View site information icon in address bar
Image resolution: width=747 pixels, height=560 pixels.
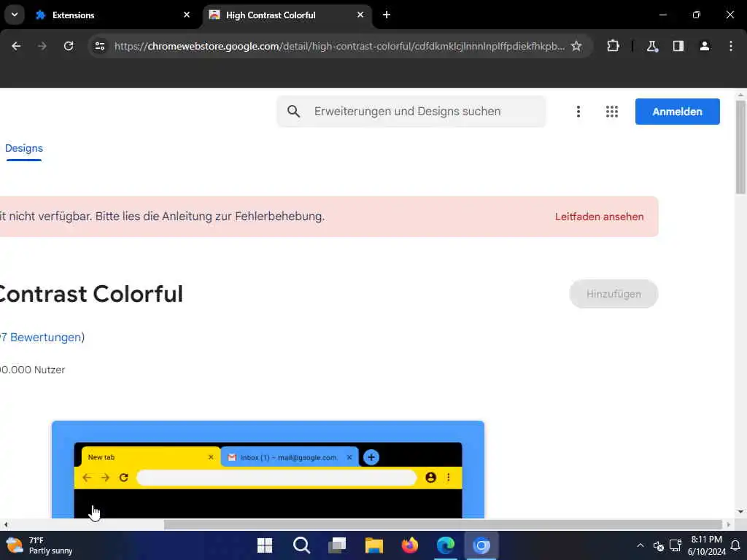[99, 46]
